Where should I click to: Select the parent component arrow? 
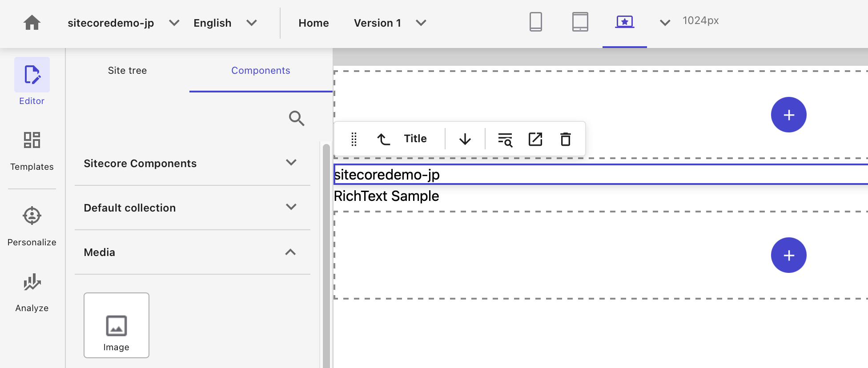(x=383, y=139)
